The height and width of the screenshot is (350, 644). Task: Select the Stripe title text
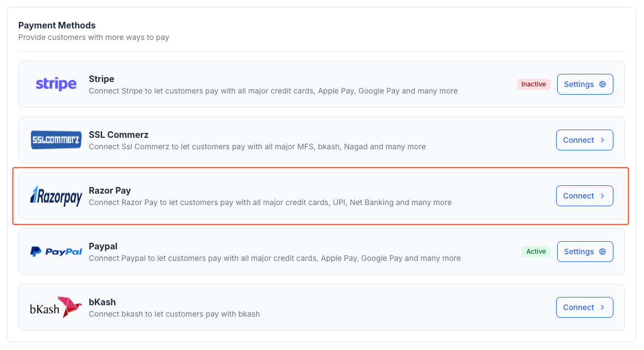pos(102,79)
